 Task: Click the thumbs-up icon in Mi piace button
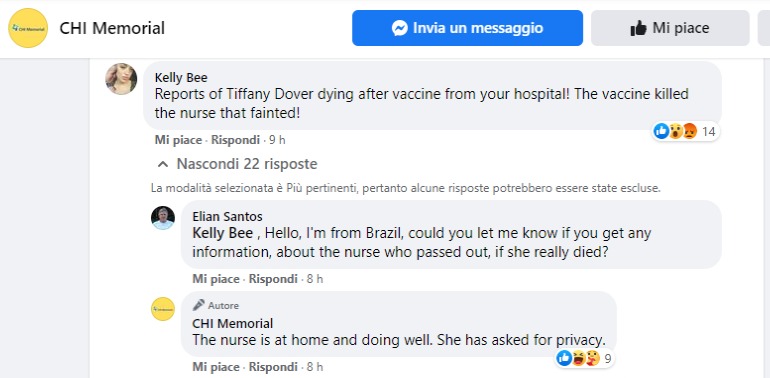point(638,28)
